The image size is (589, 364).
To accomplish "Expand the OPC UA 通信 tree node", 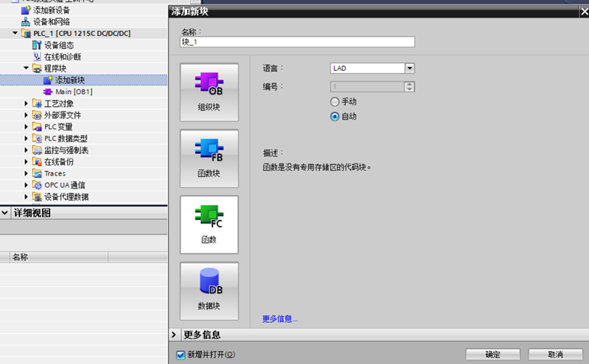I will pos(26,185).
